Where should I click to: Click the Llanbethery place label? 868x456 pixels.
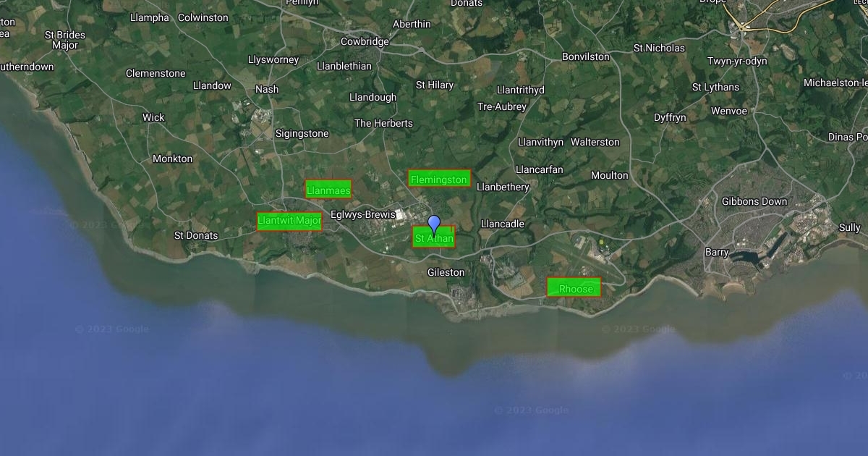coord(503,187)
